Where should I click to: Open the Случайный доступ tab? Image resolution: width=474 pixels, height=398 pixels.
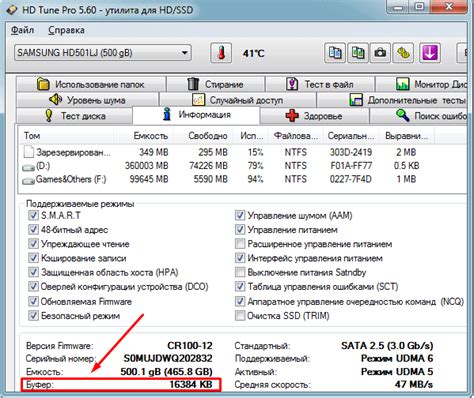[x=238, y=100]
